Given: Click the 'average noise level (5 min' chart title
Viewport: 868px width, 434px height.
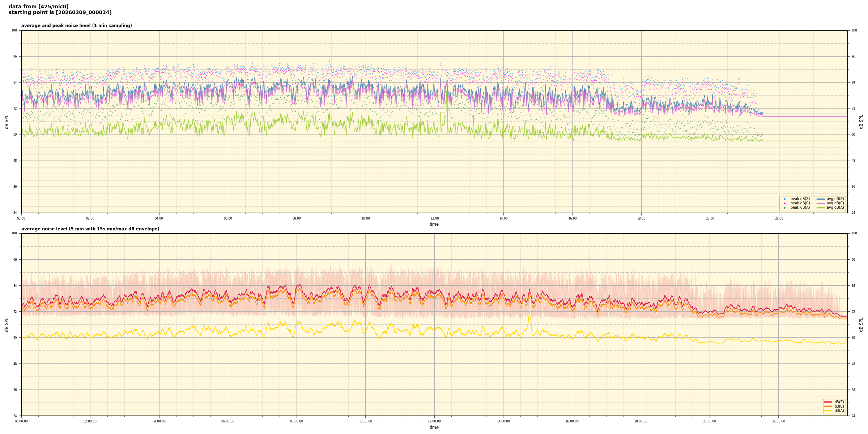Looking at the screenshot, I should point(90,229).
